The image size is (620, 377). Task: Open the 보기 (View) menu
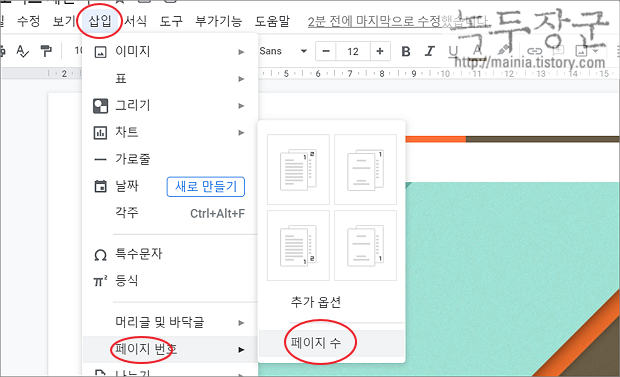64,21
